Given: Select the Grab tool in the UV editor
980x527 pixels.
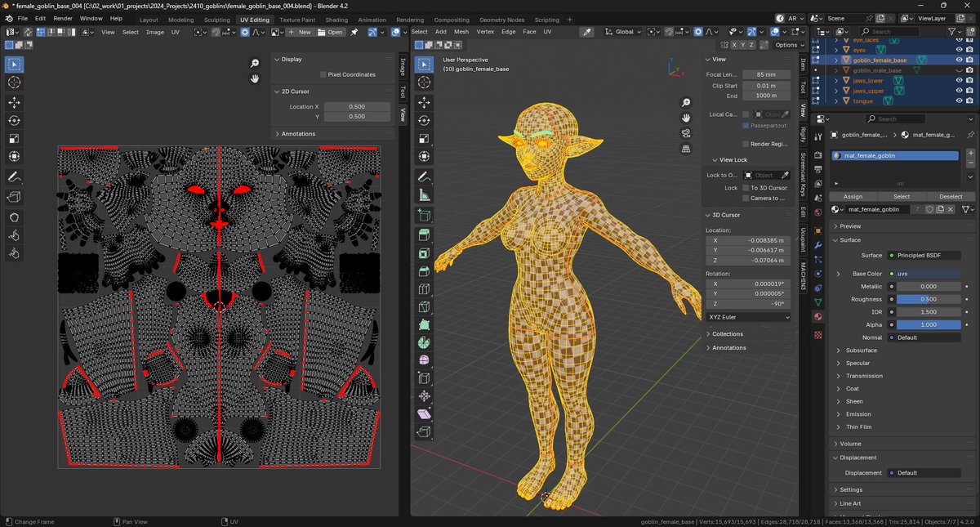Looking at the screenshot, I should (14, 217).
